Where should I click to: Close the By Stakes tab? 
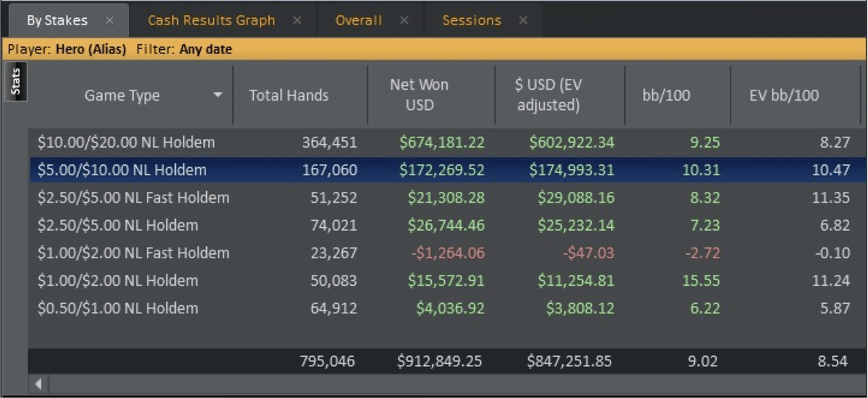click(x=110, y=20)
